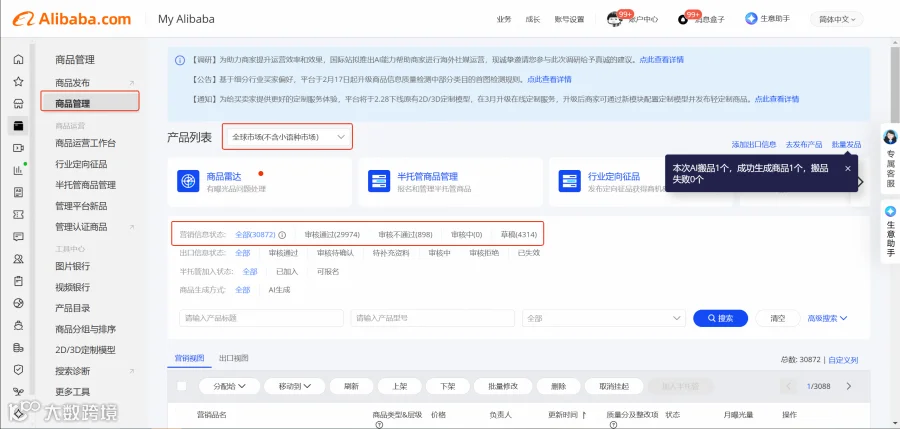Open 专属客服 avatar on right edge

tap(890, 137)
